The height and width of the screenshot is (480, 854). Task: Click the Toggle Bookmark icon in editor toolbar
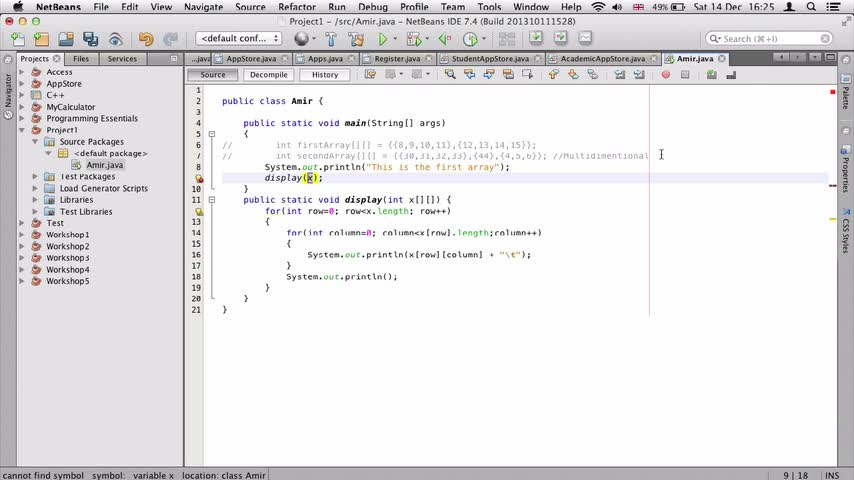pyautogui.click(x=593, y=74)
